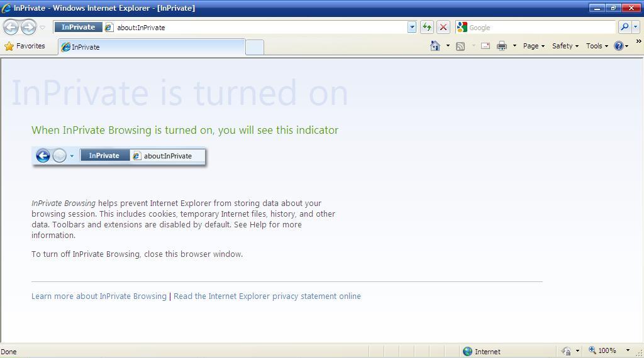This screenshot has width=644, height=358.
Task: Expand the Home button dropdown arrow
Action: click(x=448, y=46)
